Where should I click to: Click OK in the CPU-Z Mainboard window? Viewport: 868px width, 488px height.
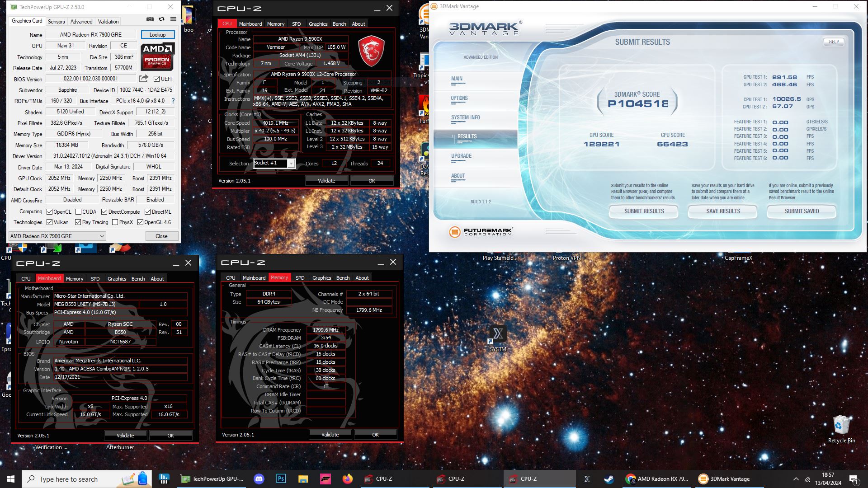click(170, 435)
